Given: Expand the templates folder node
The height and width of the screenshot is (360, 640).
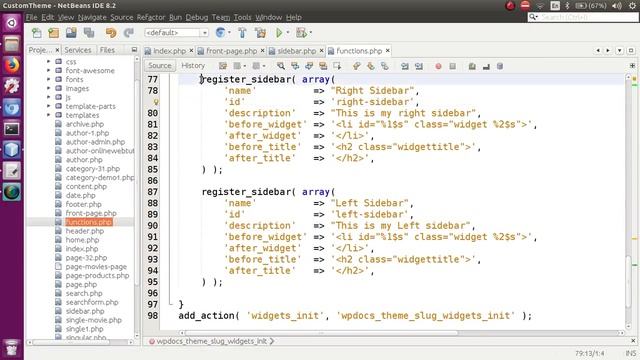Looking at the screenshot, I should [49, 115].
